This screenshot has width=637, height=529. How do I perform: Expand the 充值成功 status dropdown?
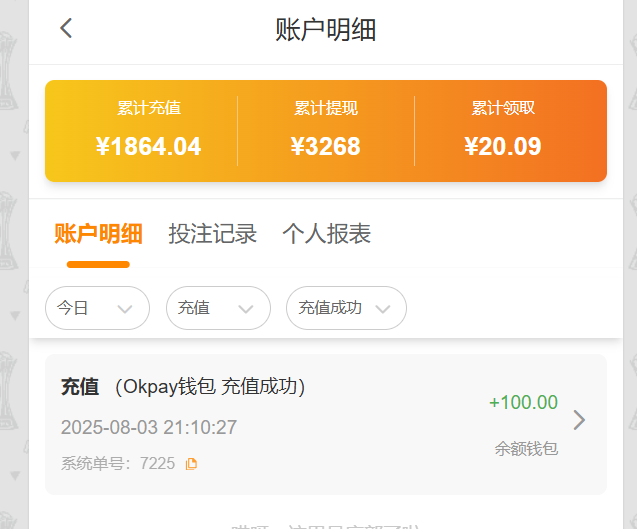pos(346,308)
